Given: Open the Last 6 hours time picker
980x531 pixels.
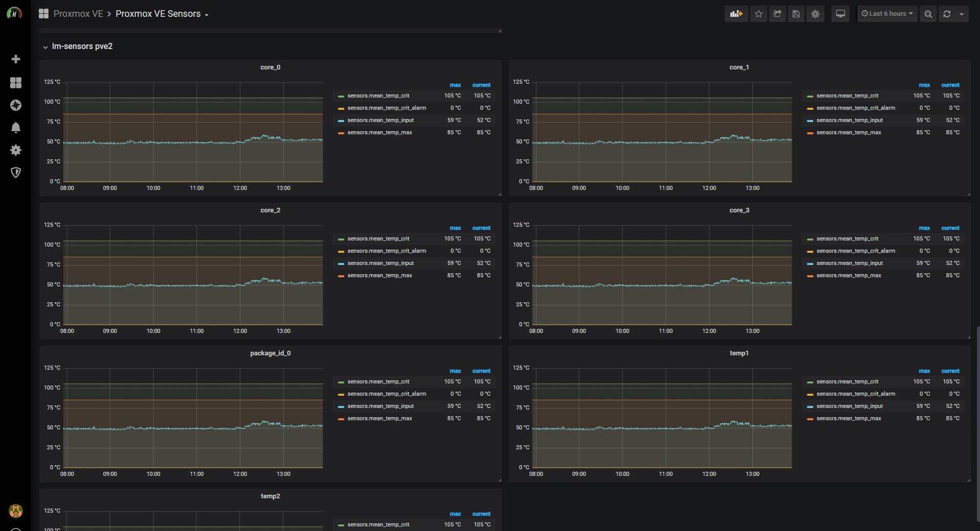Looking at the screenshot, I should (x=887, y=14).
